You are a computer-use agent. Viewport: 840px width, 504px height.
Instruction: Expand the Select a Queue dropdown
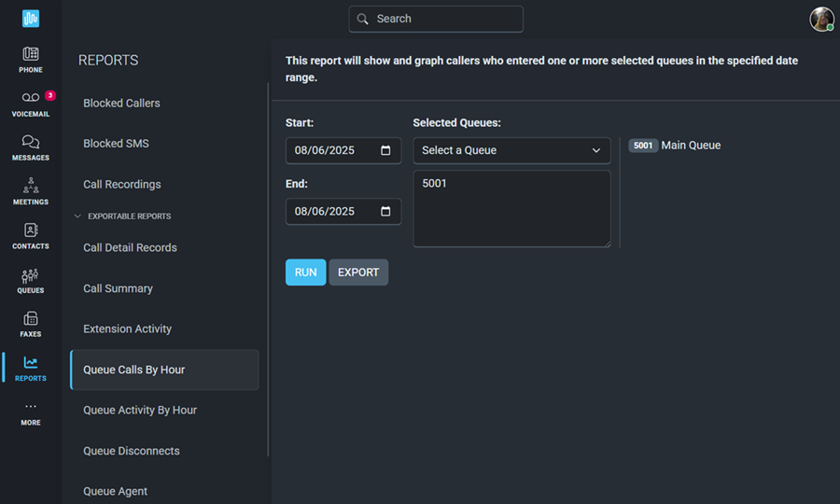[x=511, y=150]
